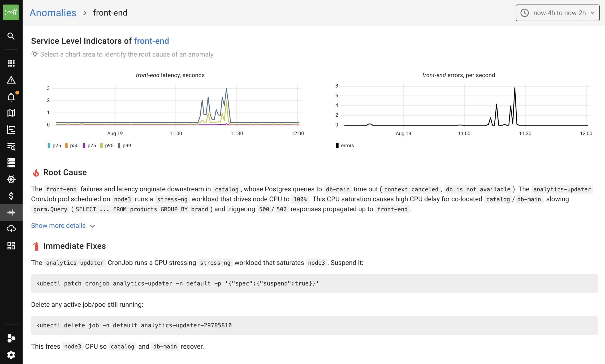Image resolution: width=605 pixels, height=364 pixels.
Task: Click the kubectl patch cronjob code block
Action: click(x=314, y=283)
